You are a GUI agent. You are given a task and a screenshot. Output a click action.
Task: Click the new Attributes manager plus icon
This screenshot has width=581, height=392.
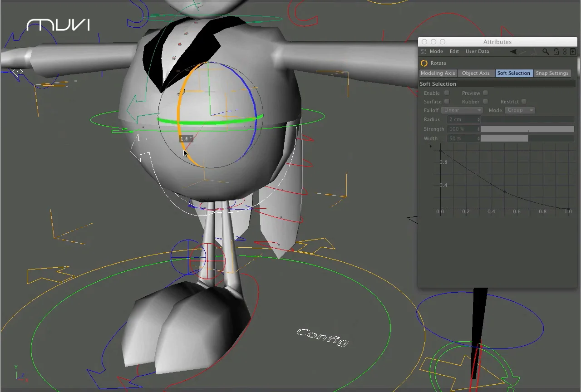coord(573,52)
